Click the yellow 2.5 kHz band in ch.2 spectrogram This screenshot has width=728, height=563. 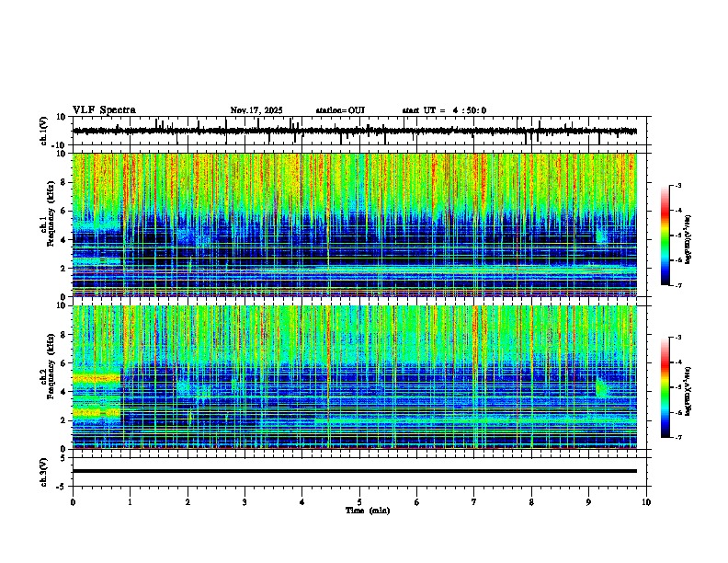pyautogui.click(x=97, y=412)
